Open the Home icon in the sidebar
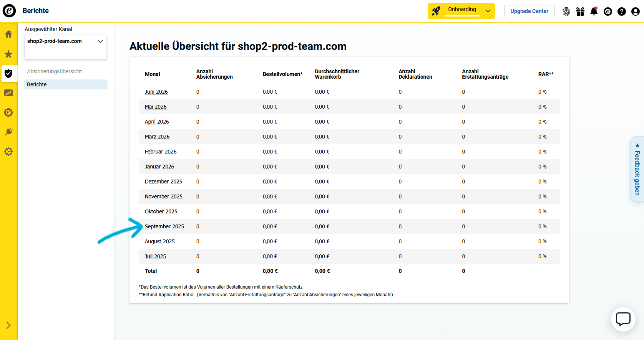The width and height of the screenshot is (644, 340). pos(8,34)
